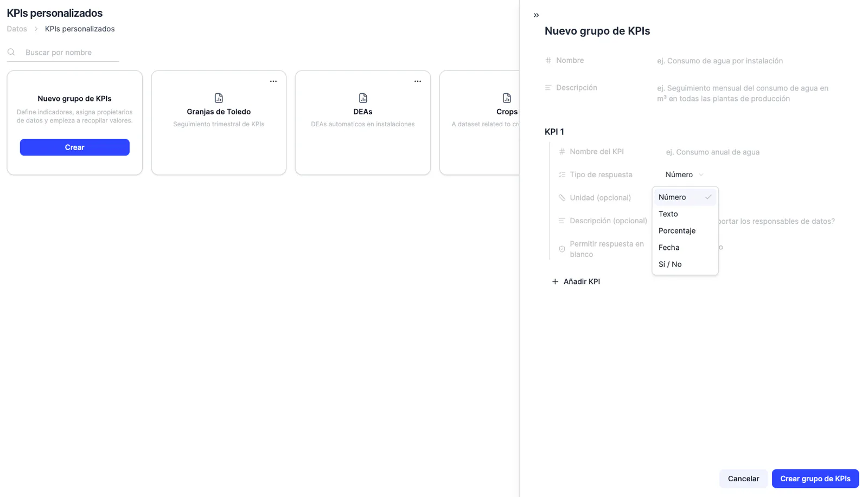Click the Nuevo grupo de KPIs panel title

597,31
